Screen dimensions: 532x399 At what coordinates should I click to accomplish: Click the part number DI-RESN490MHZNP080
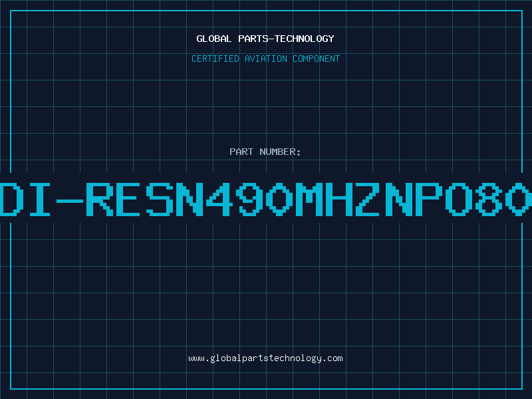[x=266, y=199]
